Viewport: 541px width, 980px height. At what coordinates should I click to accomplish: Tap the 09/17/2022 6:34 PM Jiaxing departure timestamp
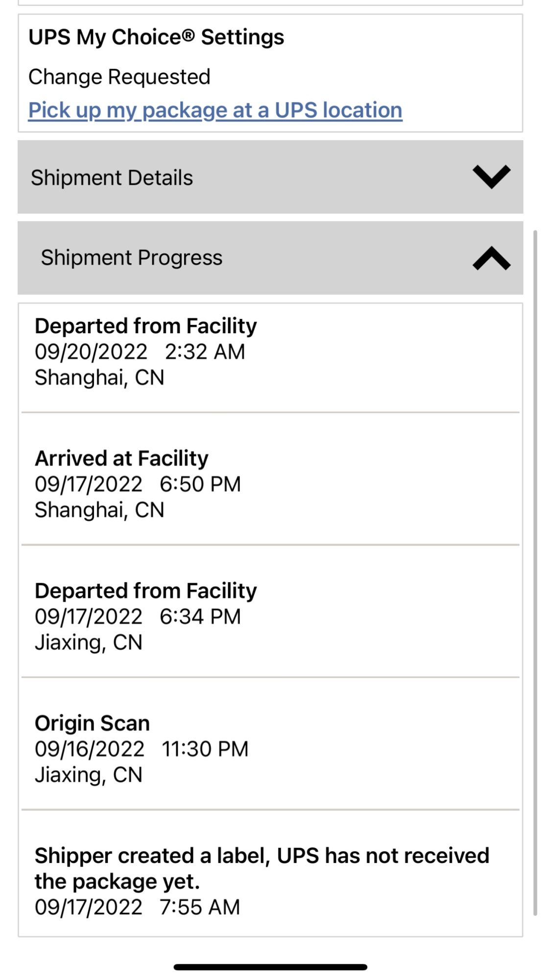click(138, 616)
